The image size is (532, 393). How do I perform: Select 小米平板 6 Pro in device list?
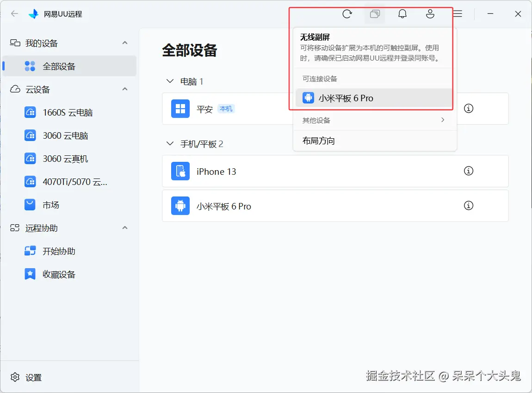pyautogui.click(x=335, y=206)
